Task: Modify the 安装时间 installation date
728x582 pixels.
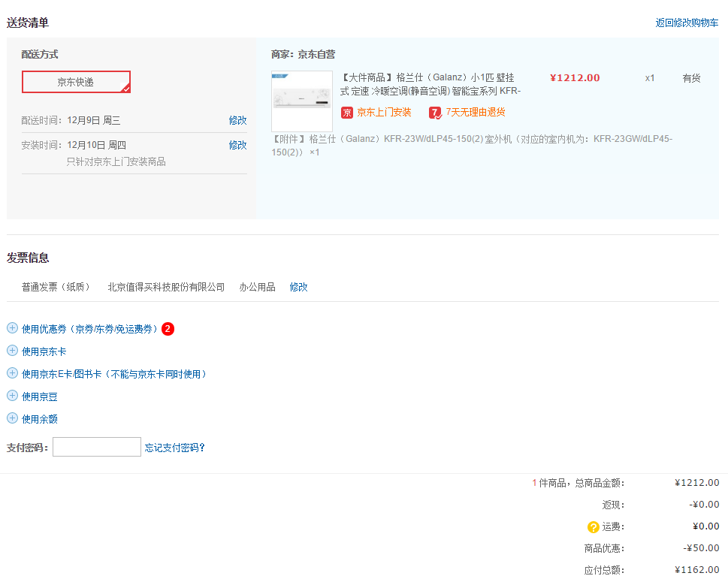Action: click(x=237, y=145)
